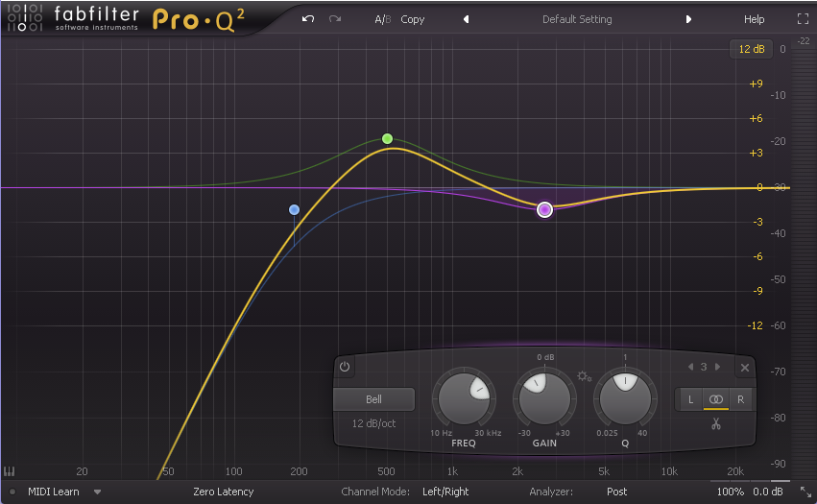
Task: Open the Help menu
Action: 754,19
